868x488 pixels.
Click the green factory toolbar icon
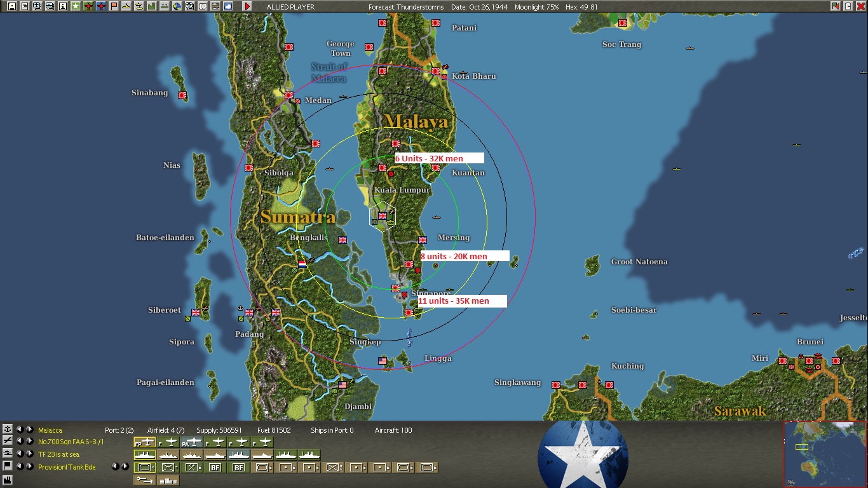152,6
